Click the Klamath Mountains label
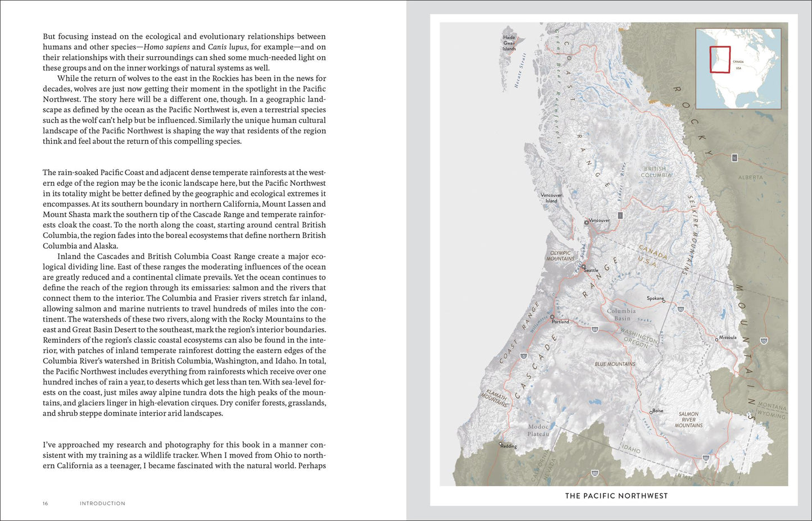The image size is (812, 521). (496, 396)
